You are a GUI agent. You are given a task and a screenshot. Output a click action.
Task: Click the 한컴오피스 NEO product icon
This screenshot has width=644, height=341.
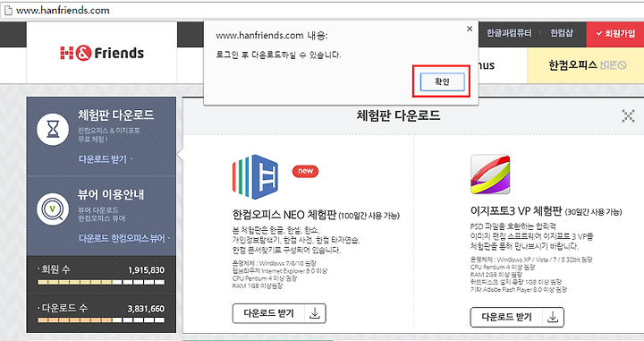(x=255, y=177)
